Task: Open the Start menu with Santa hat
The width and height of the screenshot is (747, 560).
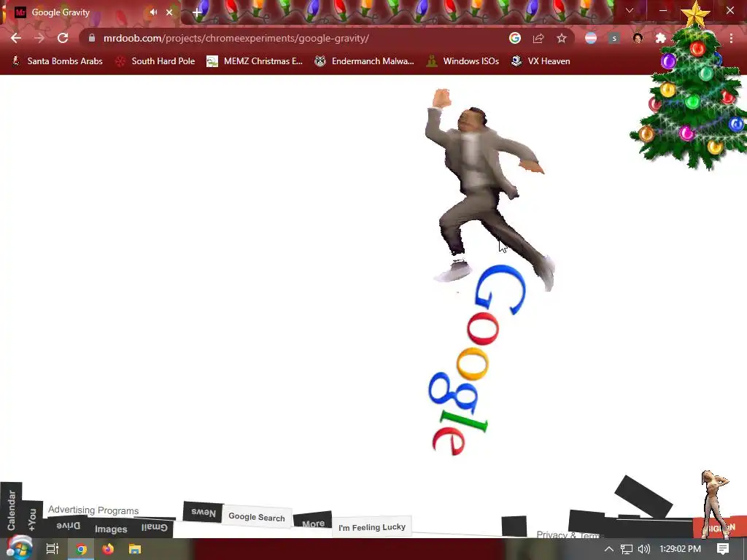Action: point(19,548)
